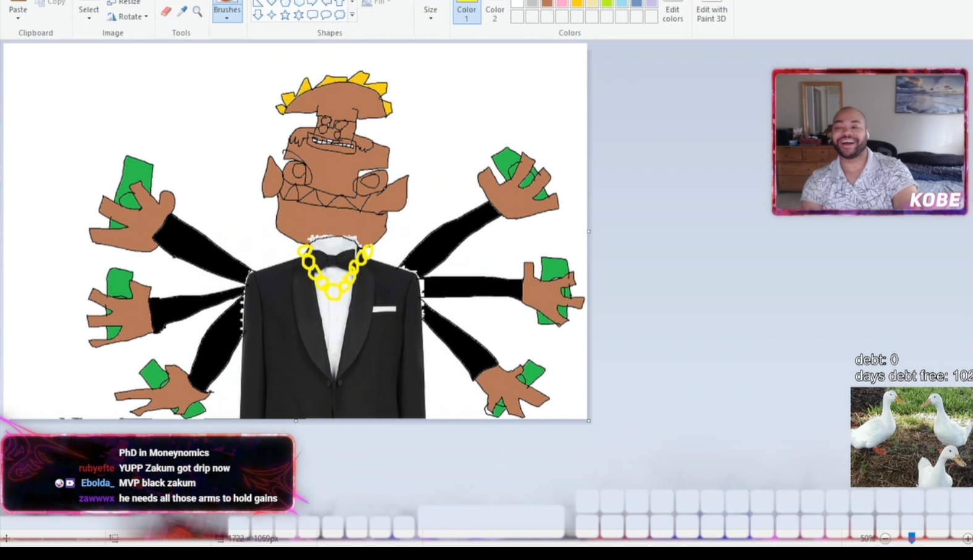973x560 pixels.
Task: Select Color 2 background
Action: pyautogui.click(x=495, y=11)
